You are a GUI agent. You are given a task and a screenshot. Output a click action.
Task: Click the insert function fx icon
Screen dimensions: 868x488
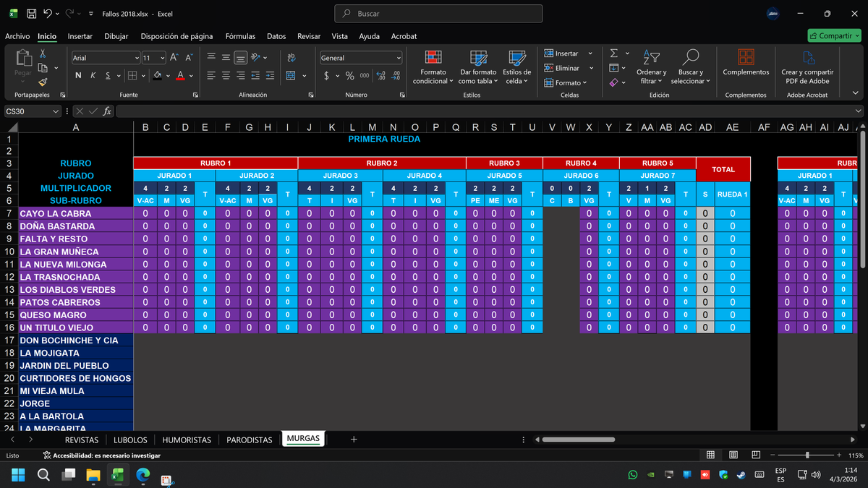pos(107,111)
